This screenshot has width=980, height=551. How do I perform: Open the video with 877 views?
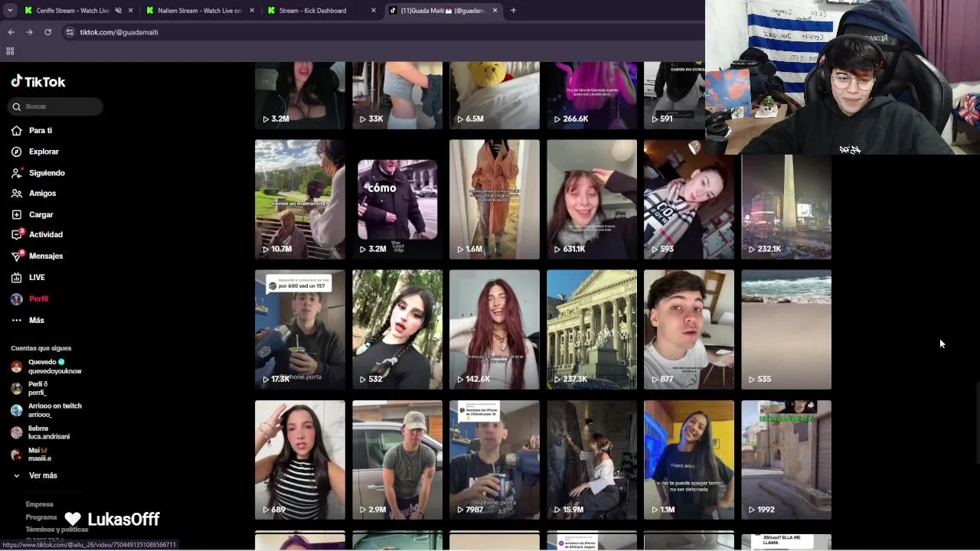(x=689, y=329)
